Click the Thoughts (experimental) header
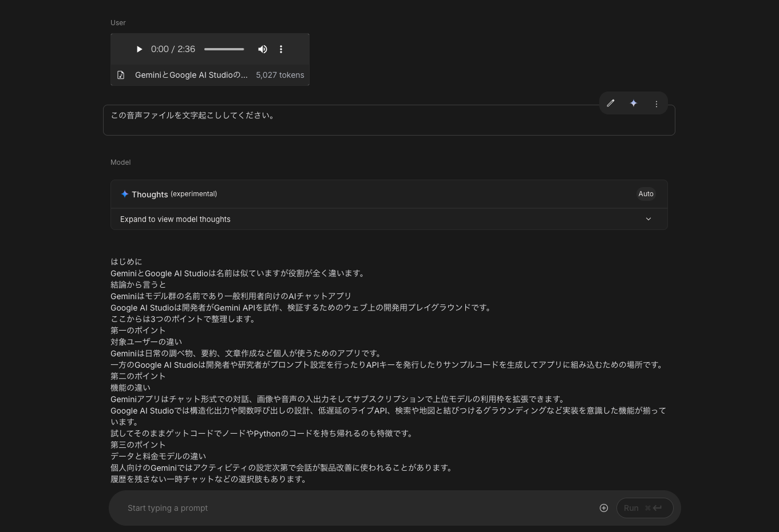 169,194
